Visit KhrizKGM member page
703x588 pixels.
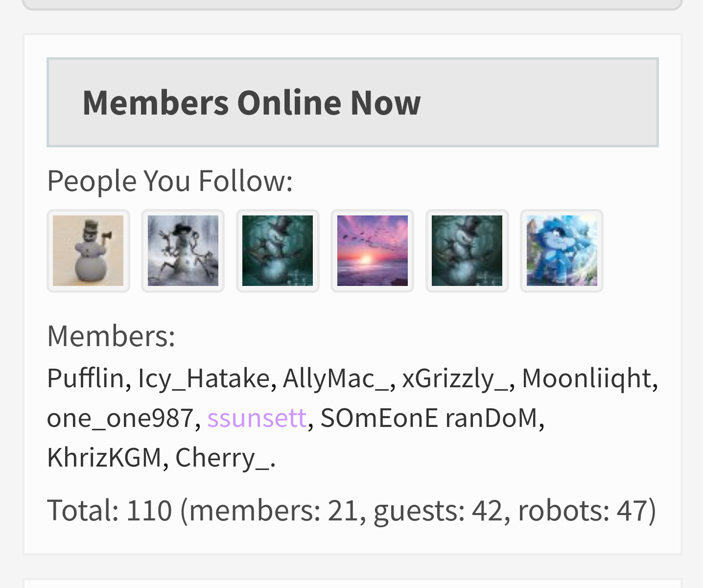pos(104,457)
